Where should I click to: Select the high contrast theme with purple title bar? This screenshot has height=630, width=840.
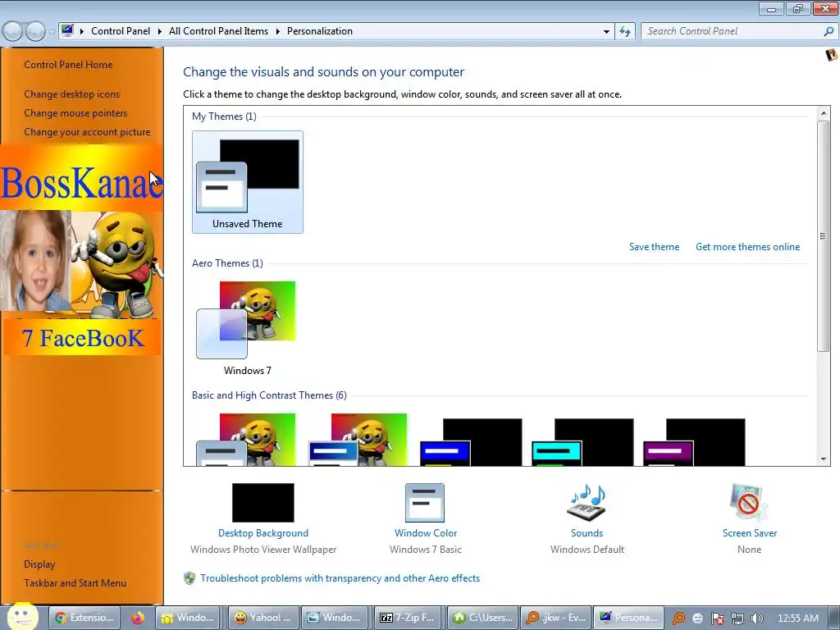click(x=694, y=442)
